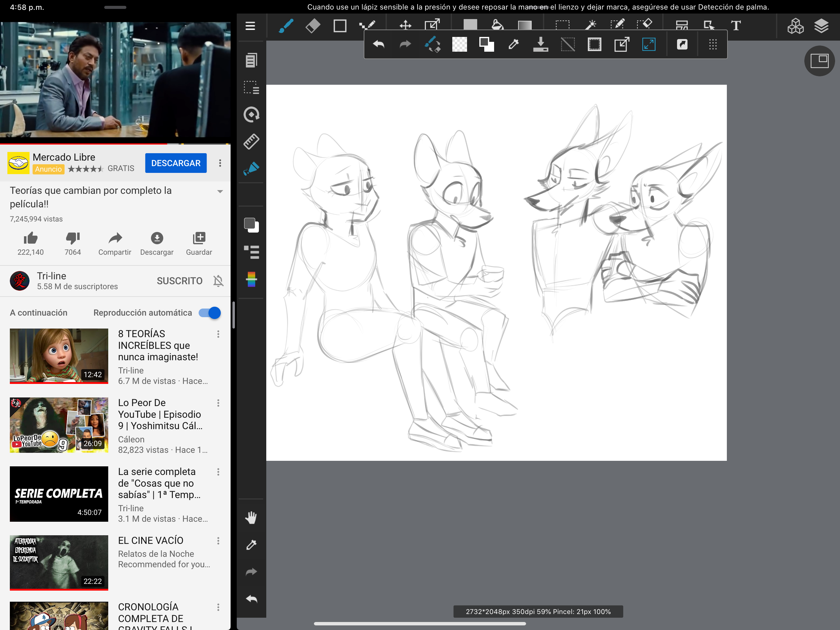Open options for 8 TEORÍAS INCREÍBLES video
840x630 pixels.
point(218,334)
